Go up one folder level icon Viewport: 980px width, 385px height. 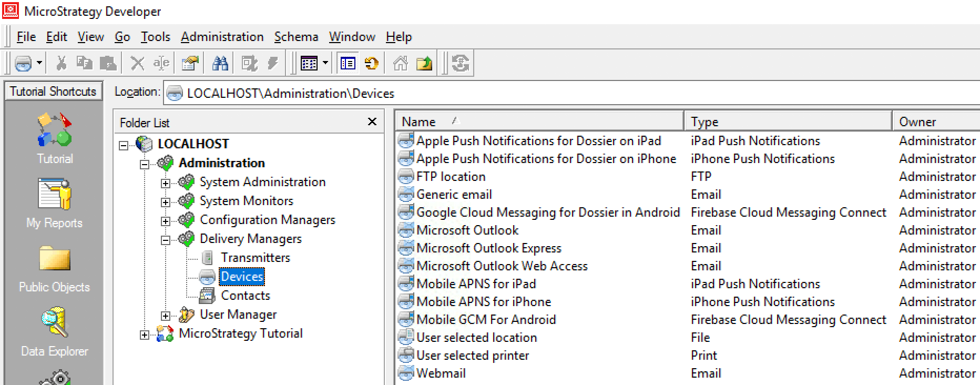pyautogui.click(x=424, y=64)
